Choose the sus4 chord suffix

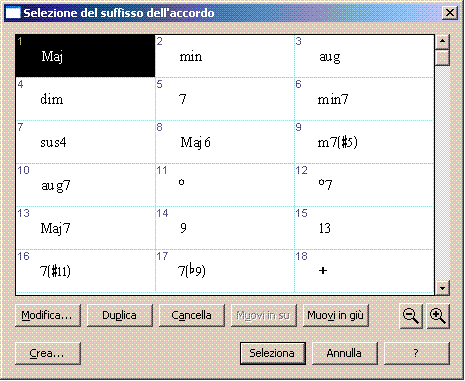pyautogui.click(x=85, y=142)
